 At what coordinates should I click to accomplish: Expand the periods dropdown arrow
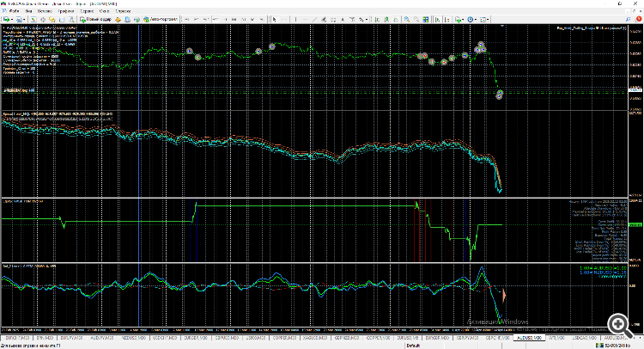[x=475, y=19]
